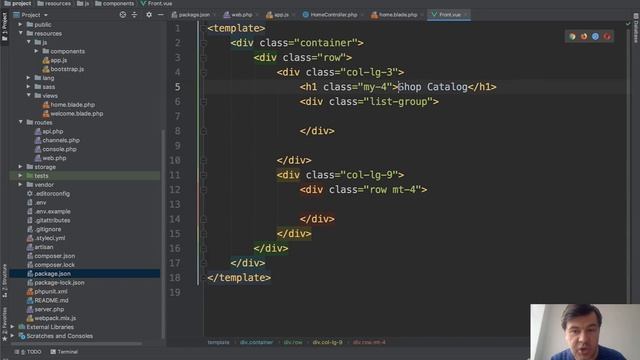Expand External Libraries node
This screenshot has height=360, width=640.
coord(13,327)
